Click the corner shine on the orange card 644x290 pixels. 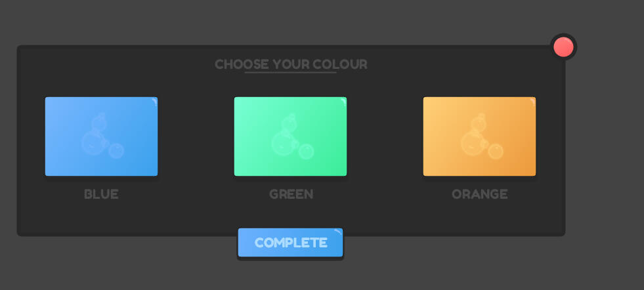tap(532, 100)
